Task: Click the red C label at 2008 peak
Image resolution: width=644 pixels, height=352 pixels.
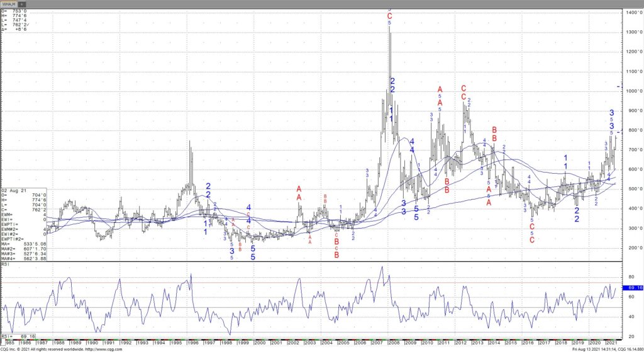Action: [x=389, y=16]
